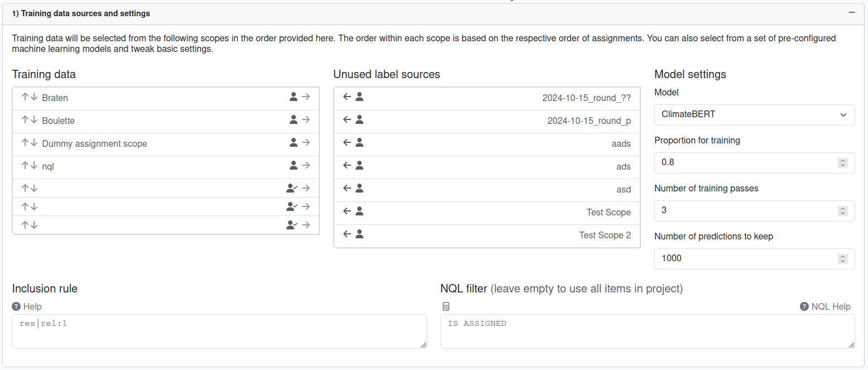Click the up arrow on nql row
The image size is (868, 370).
[25, 166]
